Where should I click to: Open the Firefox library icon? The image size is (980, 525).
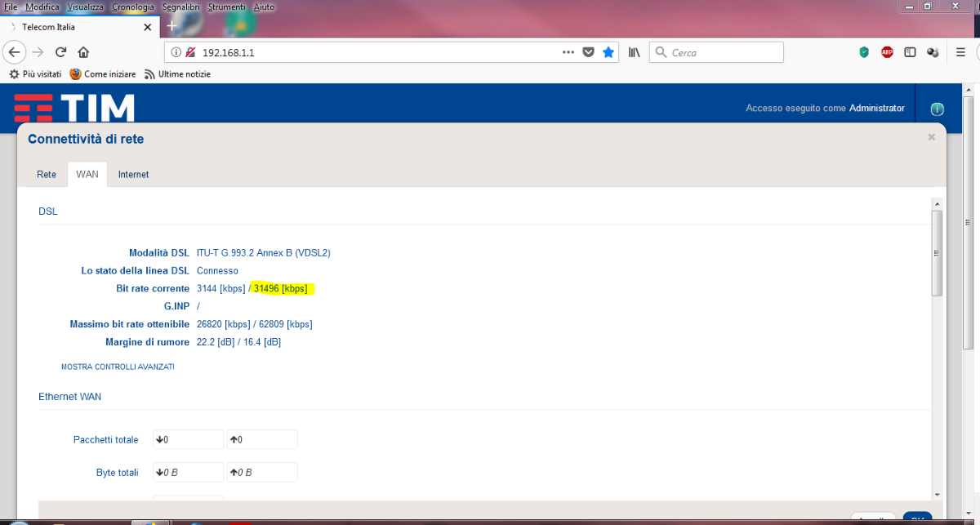(x=635, y=52)
